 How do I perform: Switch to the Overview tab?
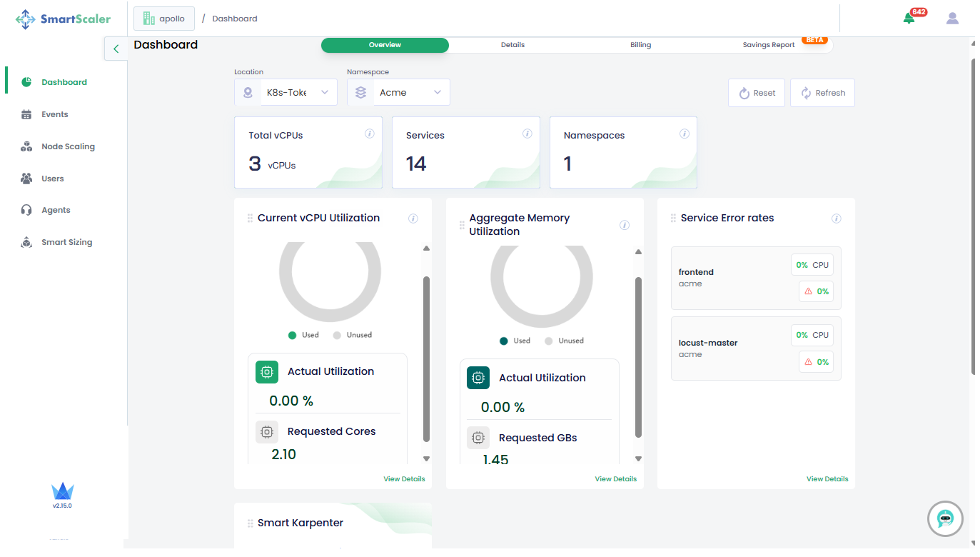click(x=385, y=45)
